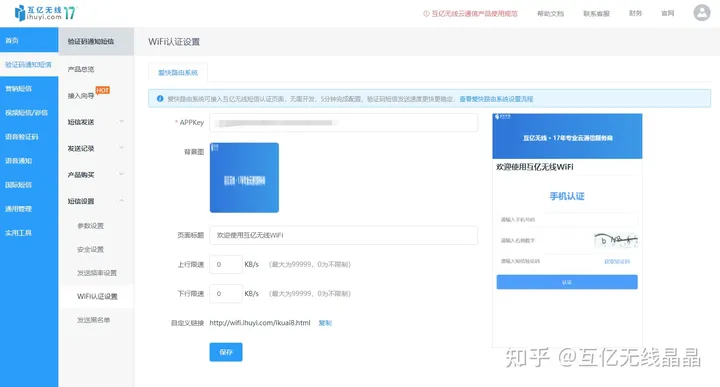Screen dimensions: 720x387
Task: Click the ihuyi.com logo
Action: [45, 13]
